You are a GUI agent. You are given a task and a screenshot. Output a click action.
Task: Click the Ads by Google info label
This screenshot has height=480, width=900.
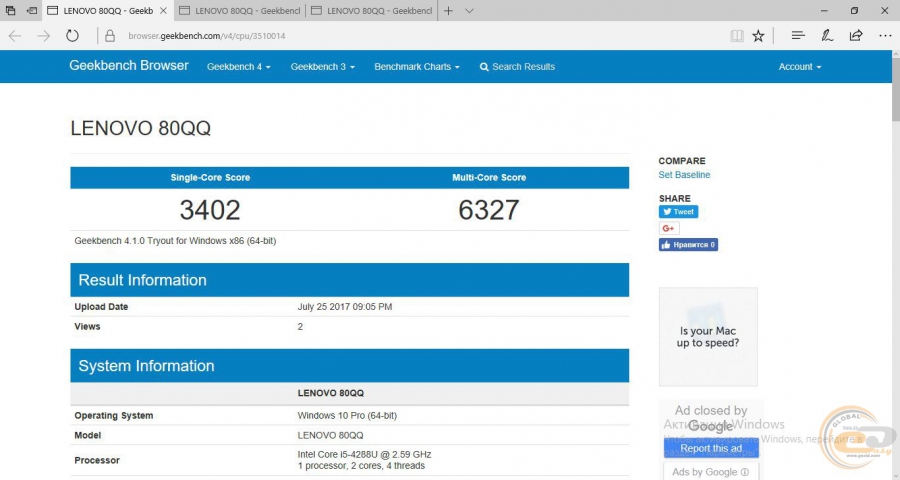pyautogui.click(x=711, y=472)
